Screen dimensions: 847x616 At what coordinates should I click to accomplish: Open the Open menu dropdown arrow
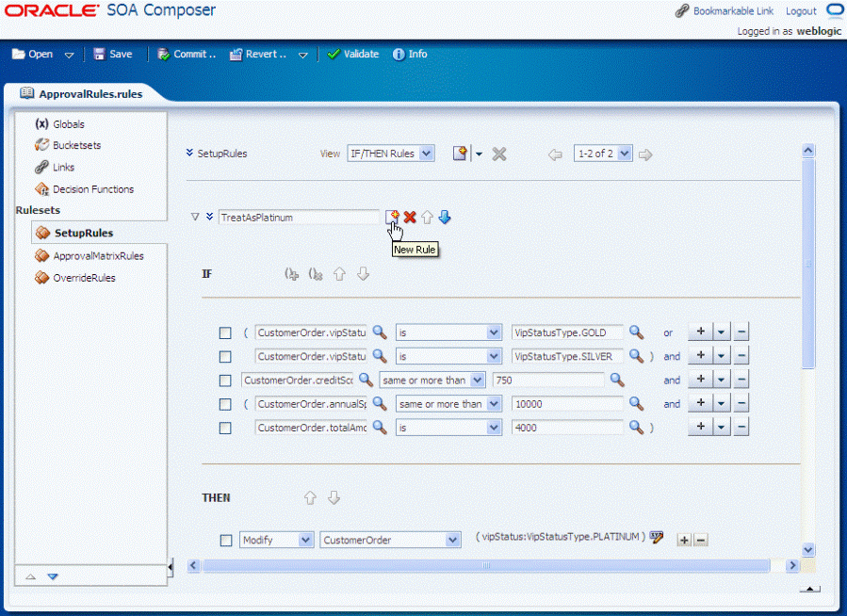[69, 55]
